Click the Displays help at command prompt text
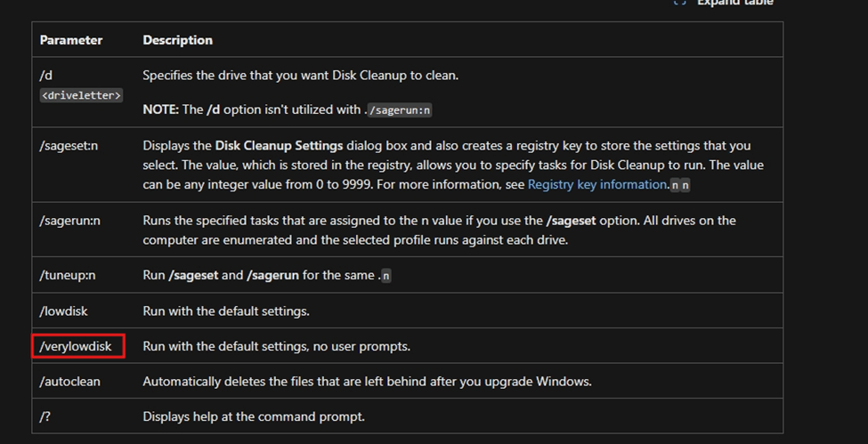This screenshot has width=868, height=444. pyautogui.click(x=254, y=416)
